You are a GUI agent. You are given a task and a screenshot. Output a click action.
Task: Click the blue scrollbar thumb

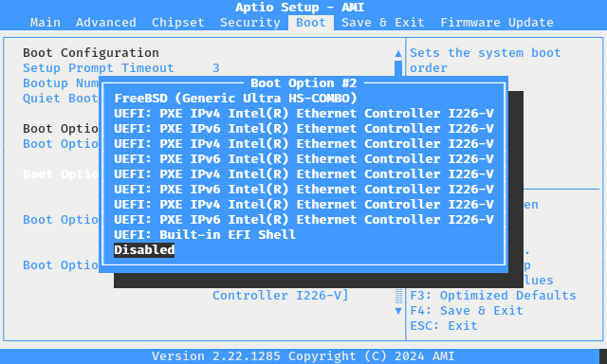click(398, 68)
